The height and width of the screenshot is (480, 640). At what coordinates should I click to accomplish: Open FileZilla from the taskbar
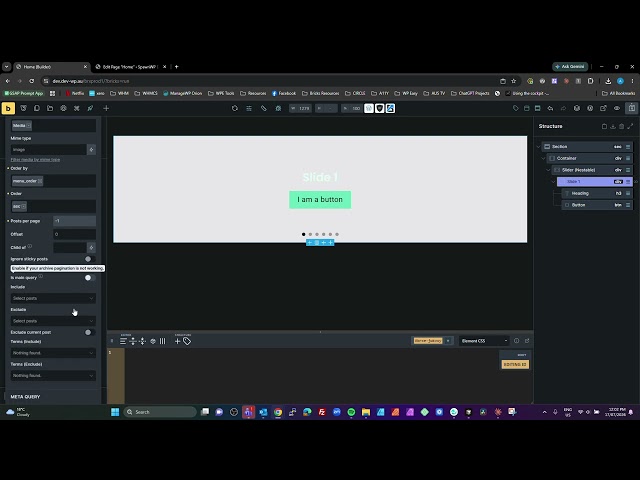[x=322, y=412]
